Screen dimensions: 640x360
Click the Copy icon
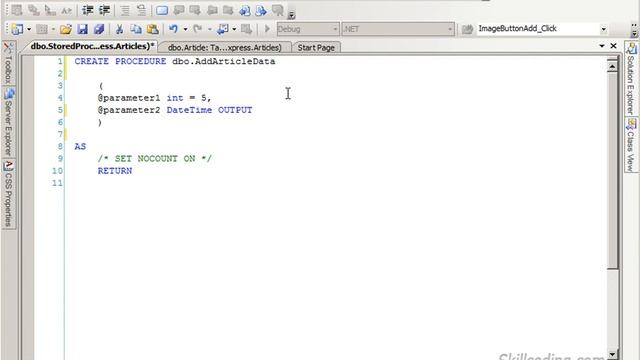click(x=136, y=29)
